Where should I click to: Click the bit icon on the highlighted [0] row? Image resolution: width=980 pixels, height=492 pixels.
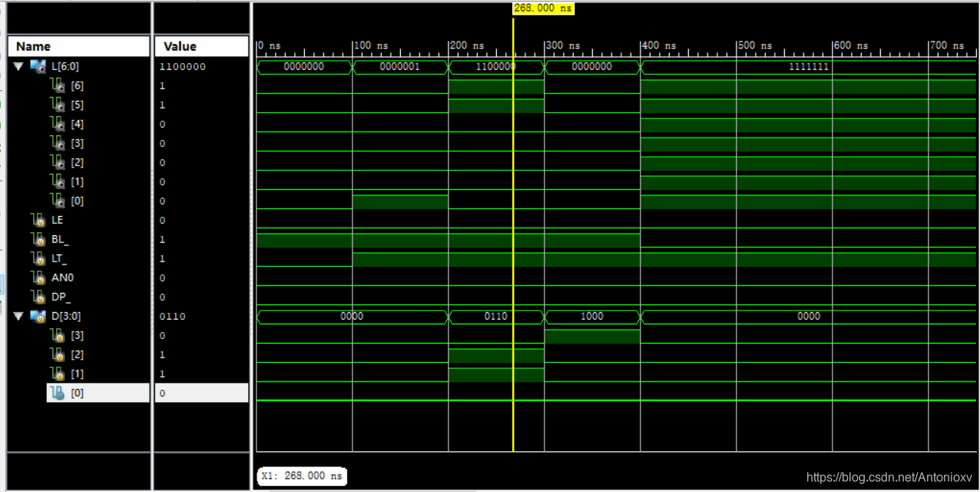pyautogui.click(x=58, y=393)
